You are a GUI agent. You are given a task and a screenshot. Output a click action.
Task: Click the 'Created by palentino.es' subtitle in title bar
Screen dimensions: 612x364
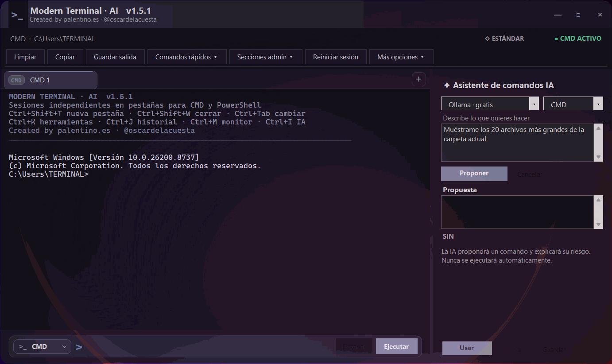[x=93, y=19]
